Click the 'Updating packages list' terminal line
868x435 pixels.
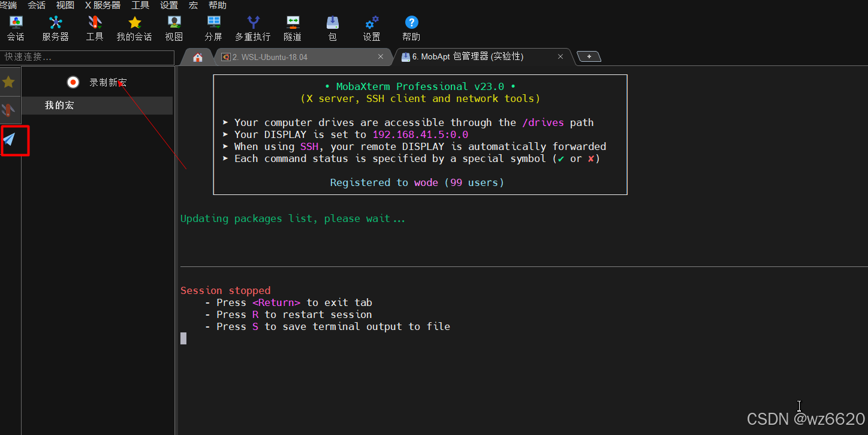[293, 219]
